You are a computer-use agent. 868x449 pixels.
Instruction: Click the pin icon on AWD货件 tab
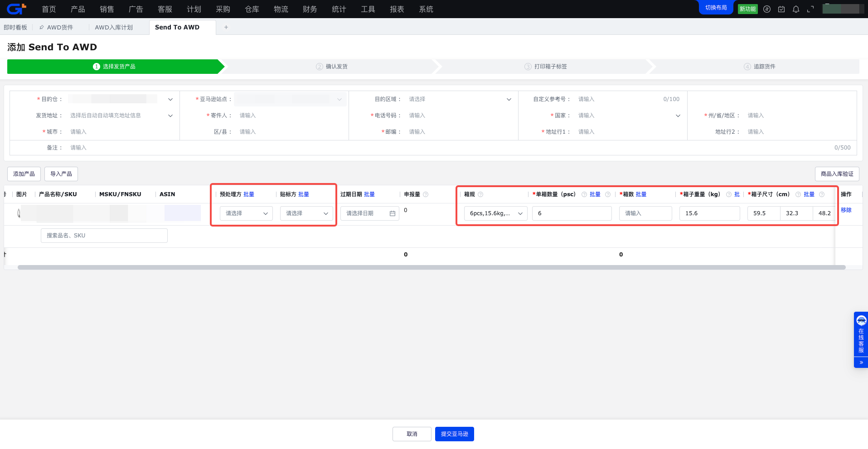click(x=42, y=27)
